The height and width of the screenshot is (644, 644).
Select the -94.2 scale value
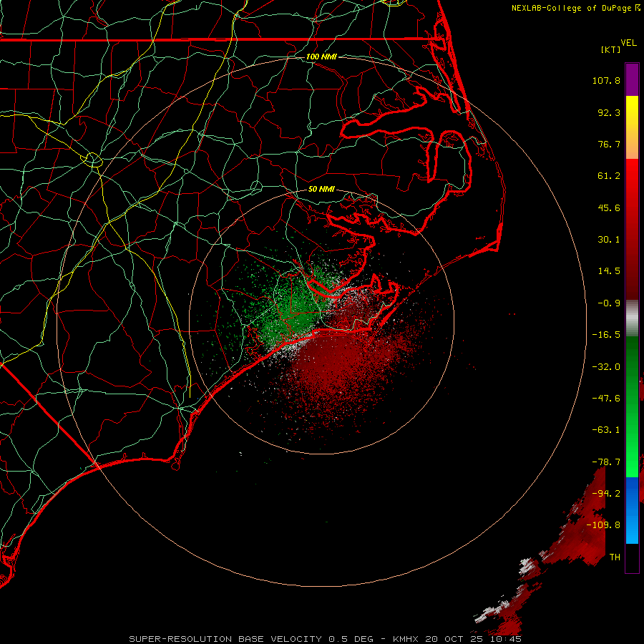606,494
